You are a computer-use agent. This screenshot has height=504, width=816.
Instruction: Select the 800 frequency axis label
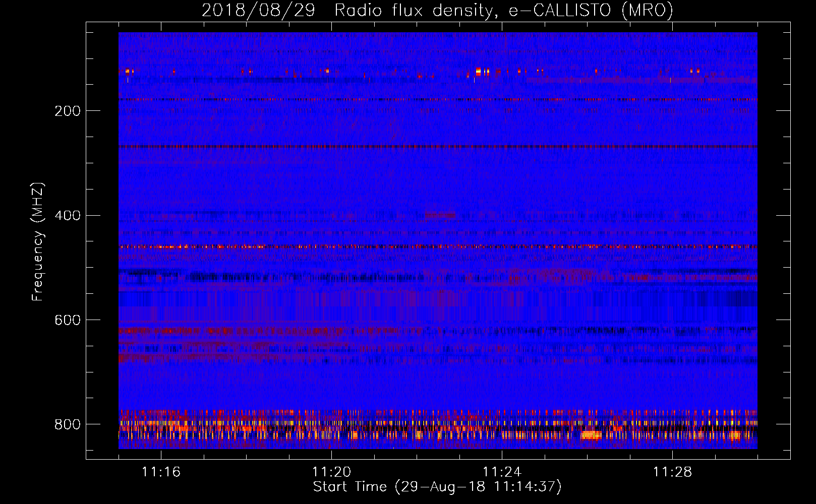coord(67,424)
